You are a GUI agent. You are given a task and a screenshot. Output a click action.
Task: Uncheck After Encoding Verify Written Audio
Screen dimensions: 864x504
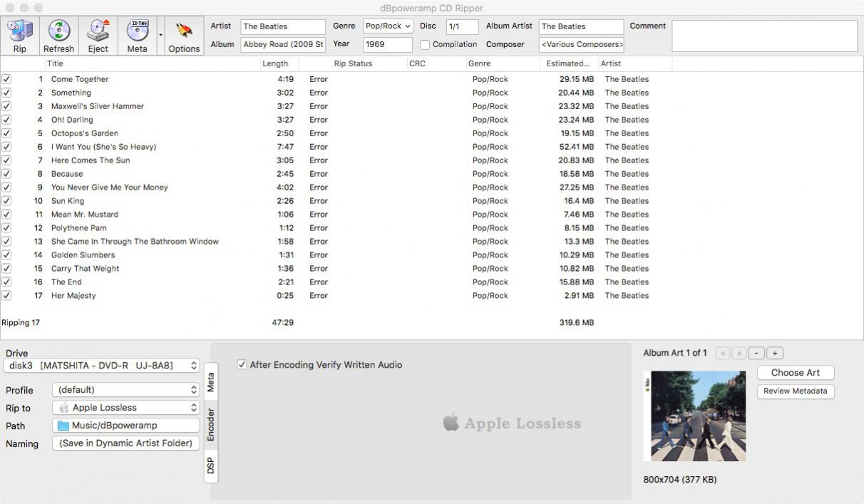(242, 365)
